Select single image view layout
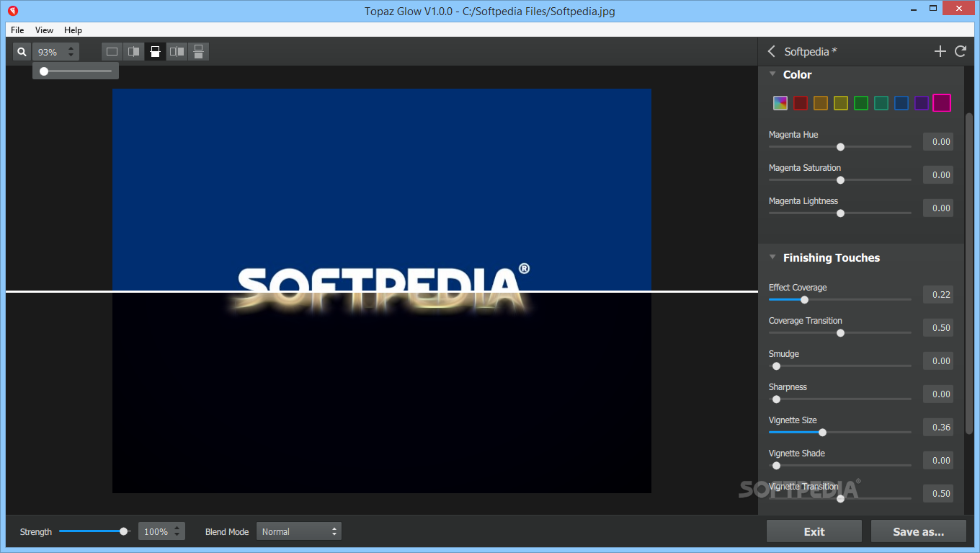The height and width of the screenshot is (553, 980). pos(112,51)
